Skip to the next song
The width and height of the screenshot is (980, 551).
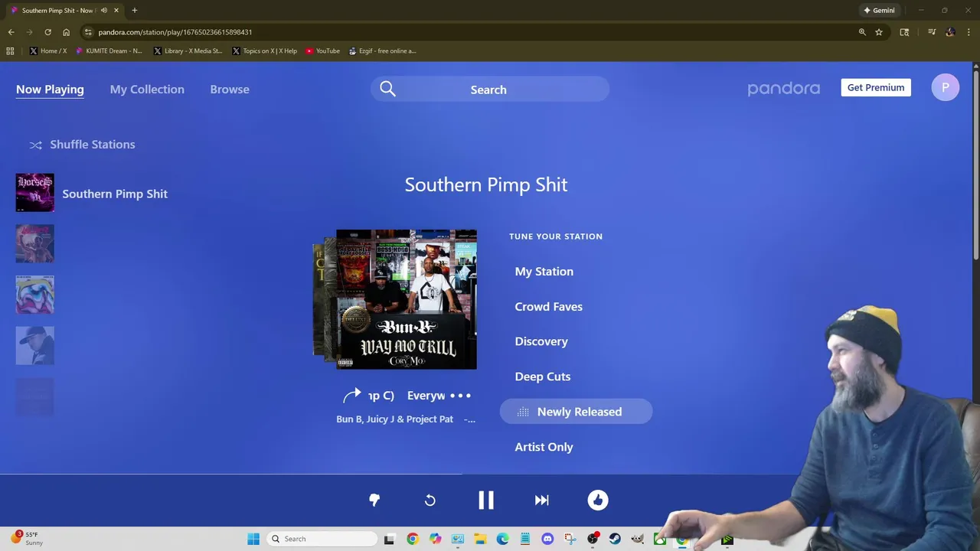tap(542, 500)
